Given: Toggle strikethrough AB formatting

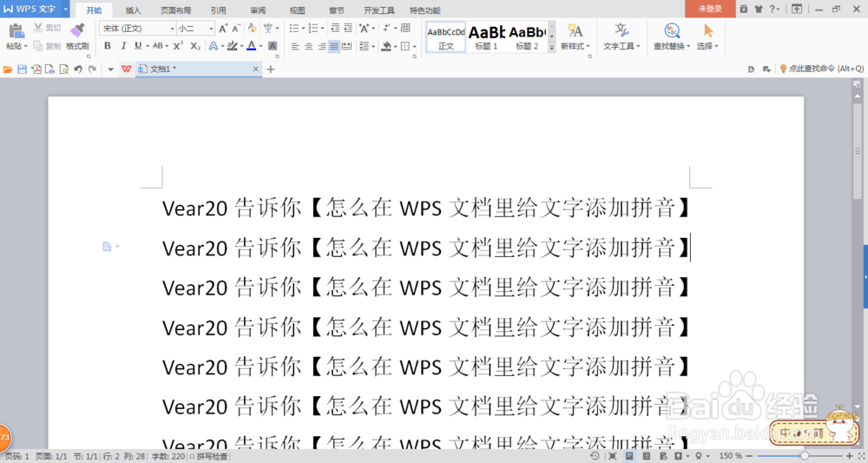Looking at the screenshot, I should pyautogui.click(x=158, y=46).
